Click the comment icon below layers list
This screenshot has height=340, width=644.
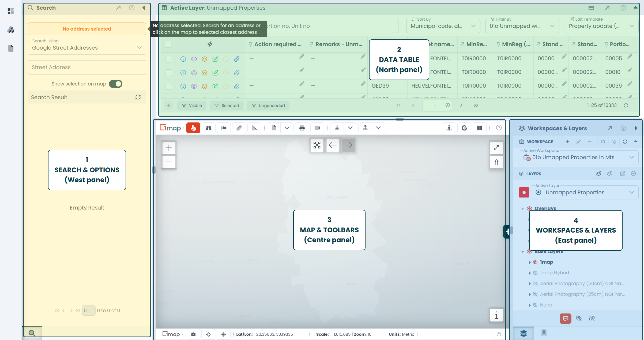pos(566,319)
